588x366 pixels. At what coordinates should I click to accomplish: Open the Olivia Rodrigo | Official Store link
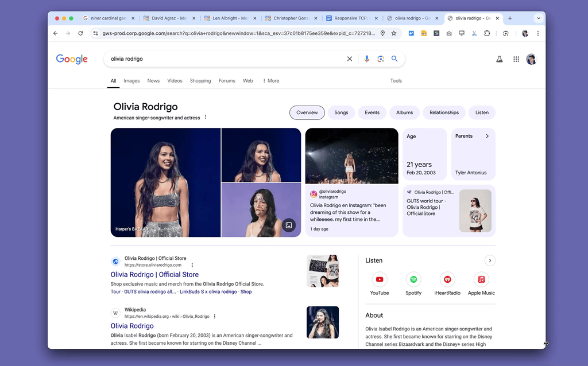(154, 275)
